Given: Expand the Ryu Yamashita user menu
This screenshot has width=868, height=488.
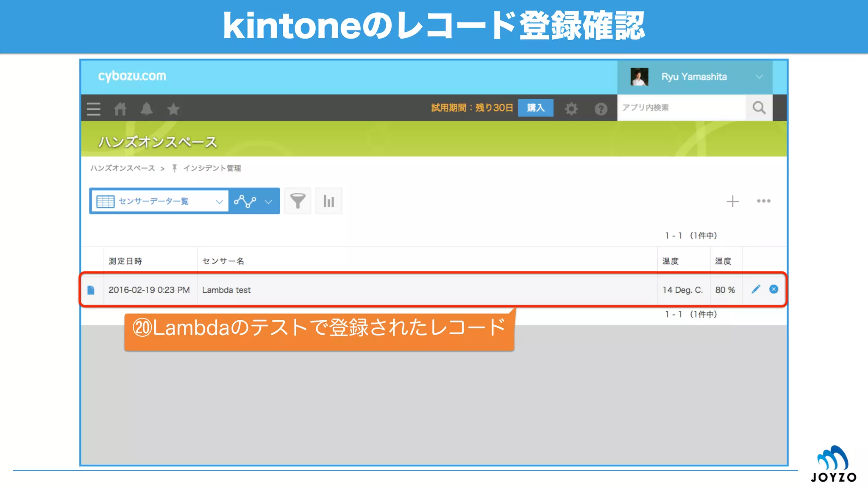Looking at the screenshot, I should click(759, 77).
